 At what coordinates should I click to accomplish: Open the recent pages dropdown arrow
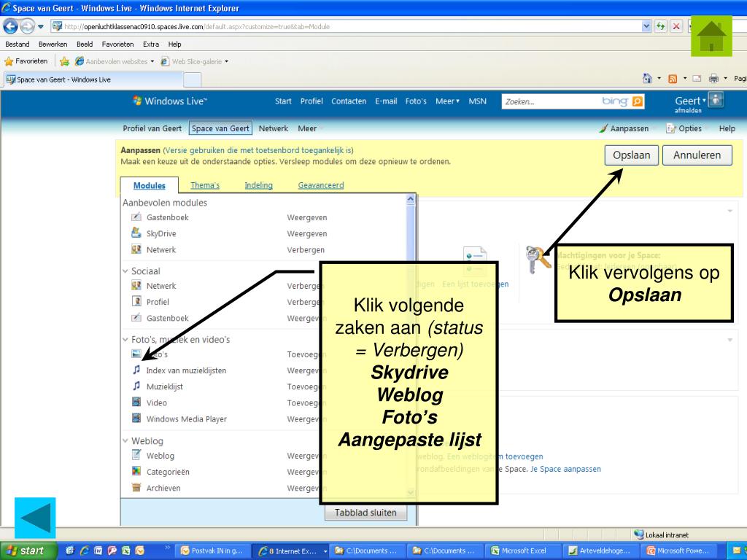[x=41, y=26]
